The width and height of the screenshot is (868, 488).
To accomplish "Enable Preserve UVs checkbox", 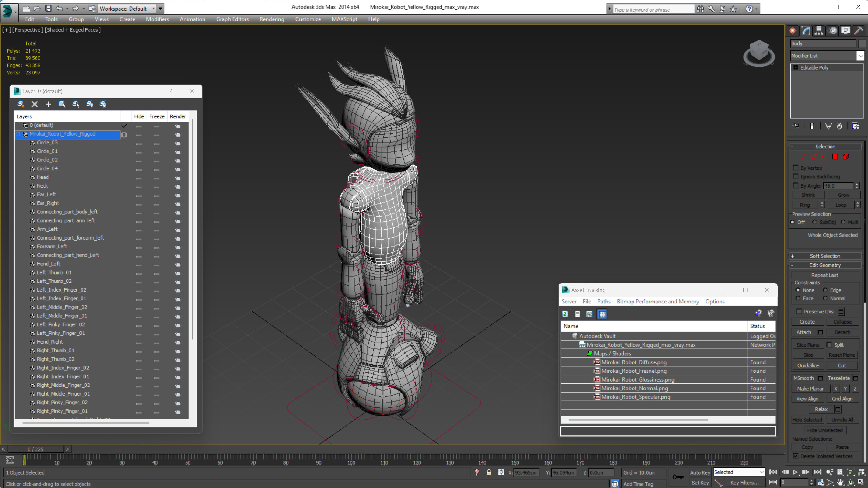I will click(x=799, y=312).
